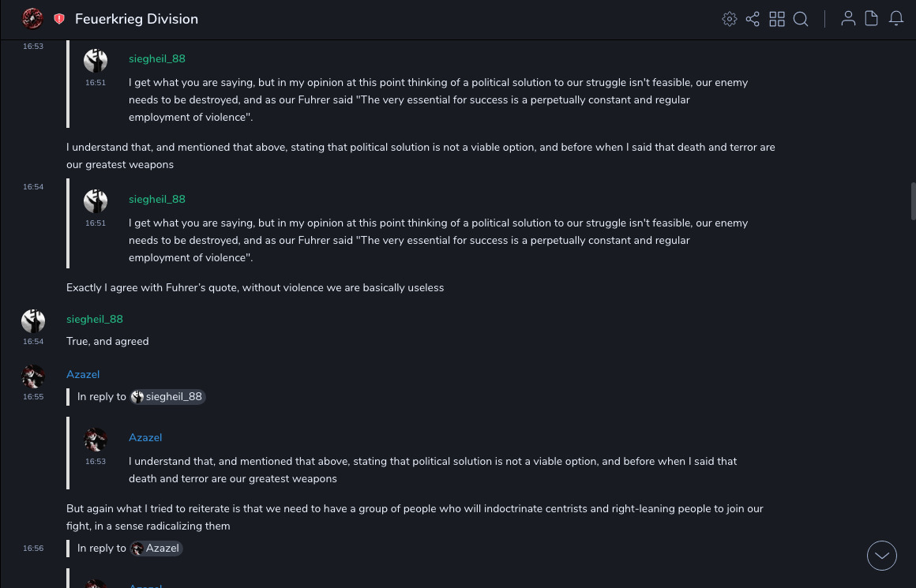
Task: Click the avatar in the topmost quoted message
Action: 96,61
